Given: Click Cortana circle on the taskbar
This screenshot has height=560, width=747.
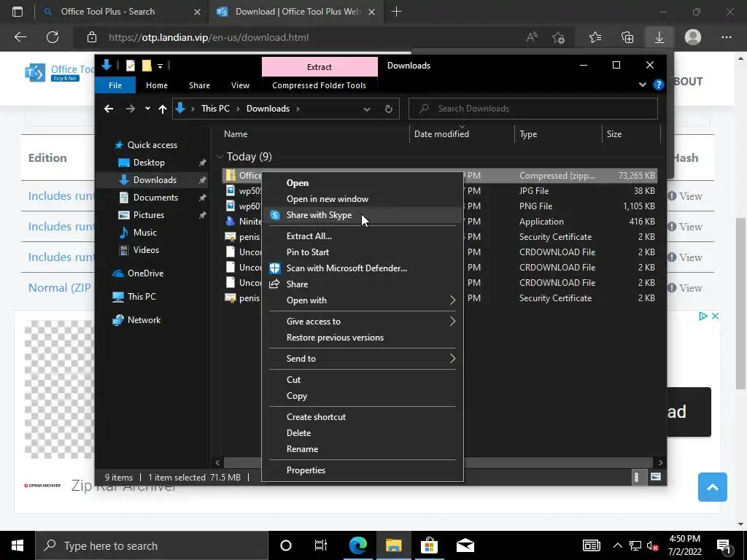Looking at the screenshot, I should pos(286,545).
